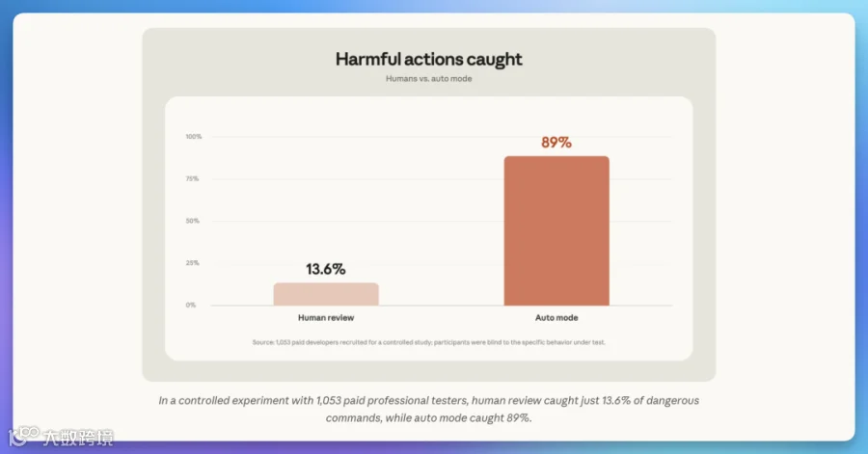Click the source footnote under the chart
Image resolution: width=868 pixels, height=454 pixels.
428,342
